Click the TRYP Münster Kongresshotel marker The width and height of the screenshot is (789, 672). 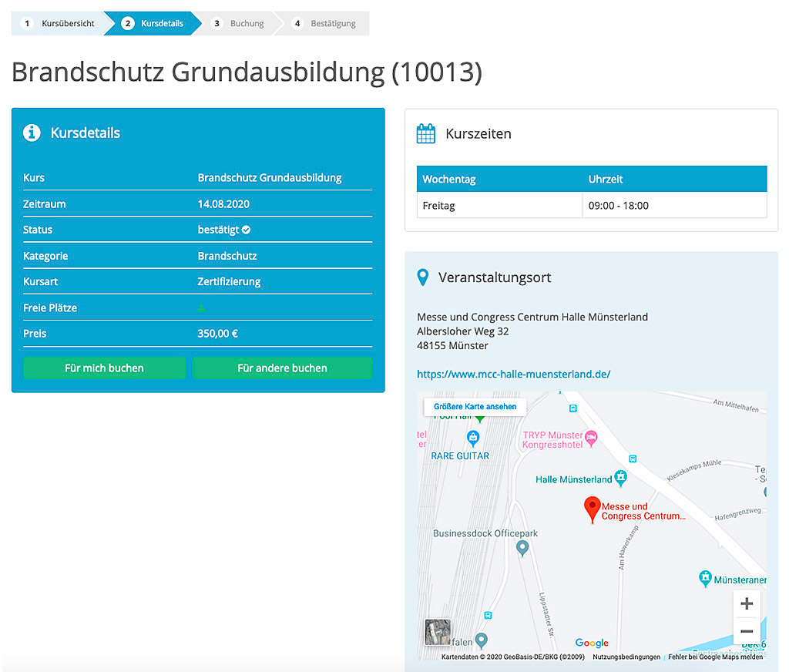591,438
